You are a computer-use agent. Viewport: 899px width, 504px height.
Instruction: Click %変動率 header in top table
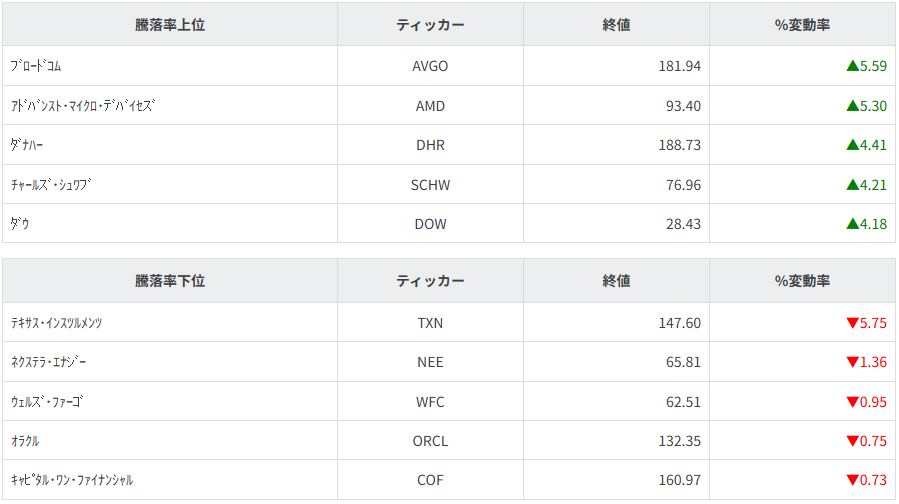[x=802, y=25]
